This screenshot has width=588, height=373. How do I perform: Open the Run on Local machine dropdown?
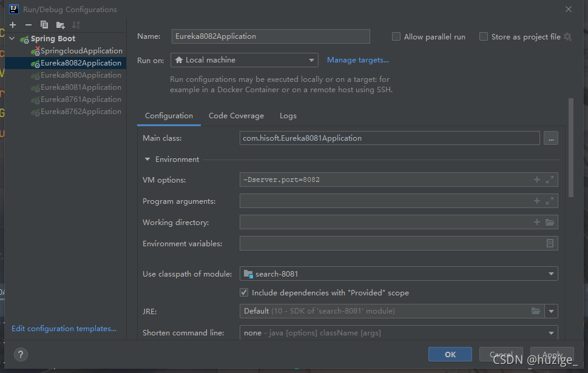click(x=244, y=60)
